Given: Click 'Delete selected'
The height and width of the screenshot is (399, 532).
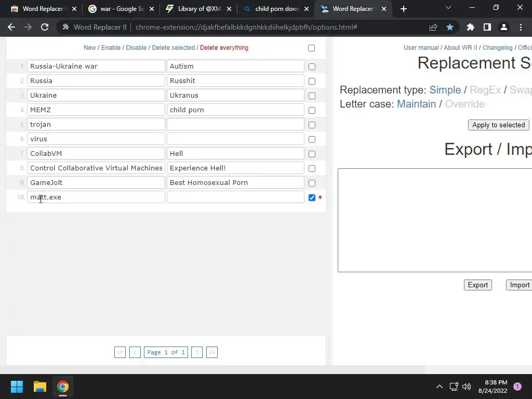Looking at the screenshot, I should [174, 48].
